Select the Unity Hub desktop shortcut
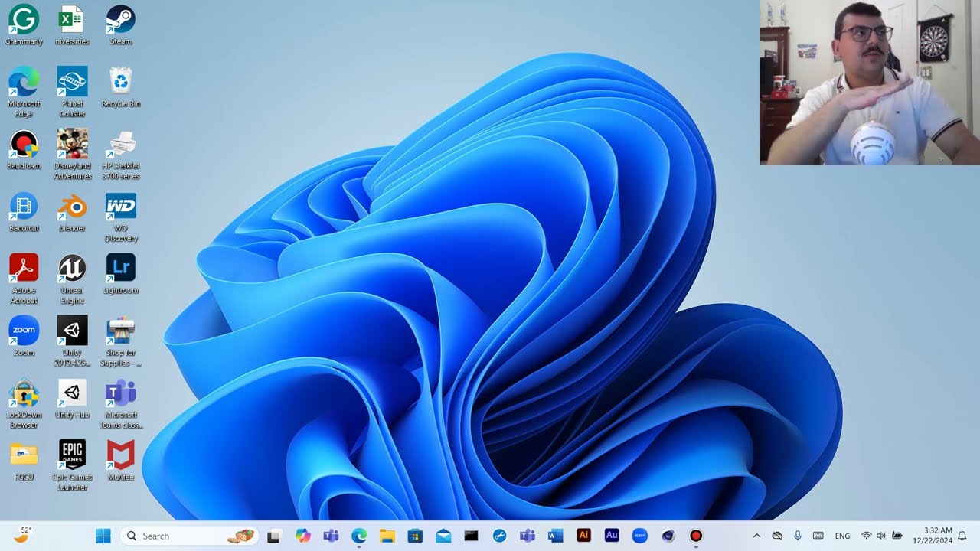Viewport: 980px width, 551px height. (72, 399)
